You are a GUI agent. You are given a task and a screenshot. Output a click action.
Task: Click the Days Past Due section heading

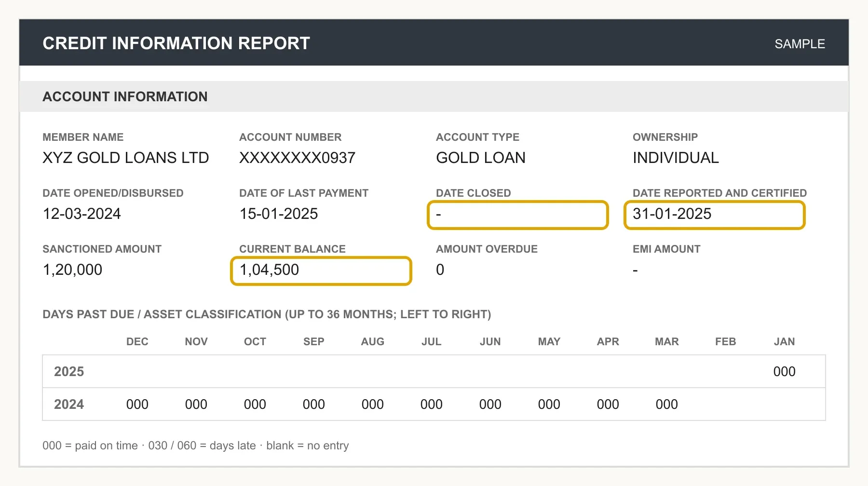pos(267,314)
